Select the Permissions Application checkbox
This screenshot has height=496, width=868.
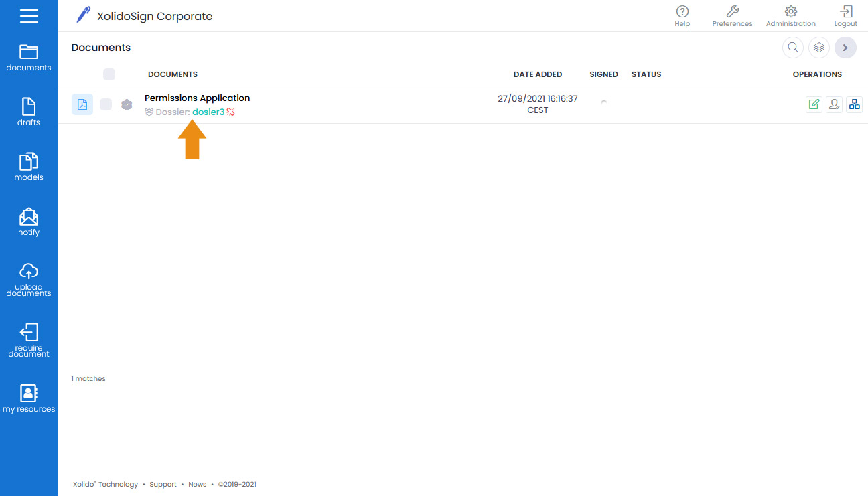[x=106, y=104]
